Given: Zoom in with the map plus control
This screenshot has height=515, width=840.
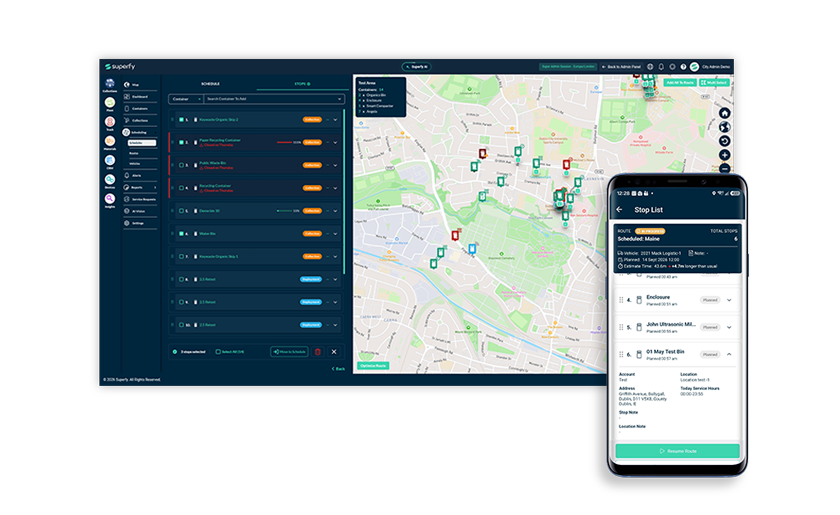Looking at the screenshot, I should click(x=724, y=155).
